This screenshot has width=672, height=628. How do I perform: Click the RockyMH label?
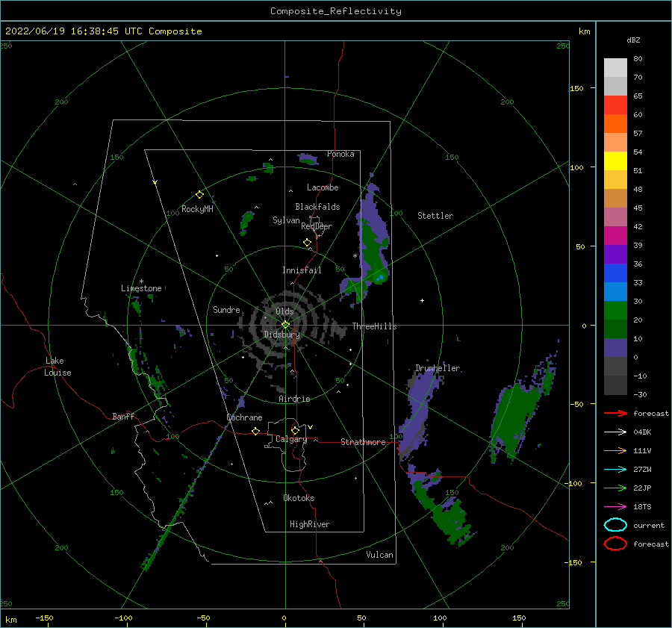(197, 209)
